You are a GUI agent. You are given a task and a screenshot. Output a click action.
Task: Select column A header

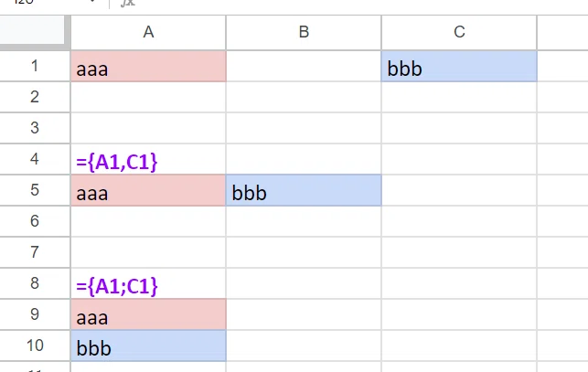tap(148, 33)
